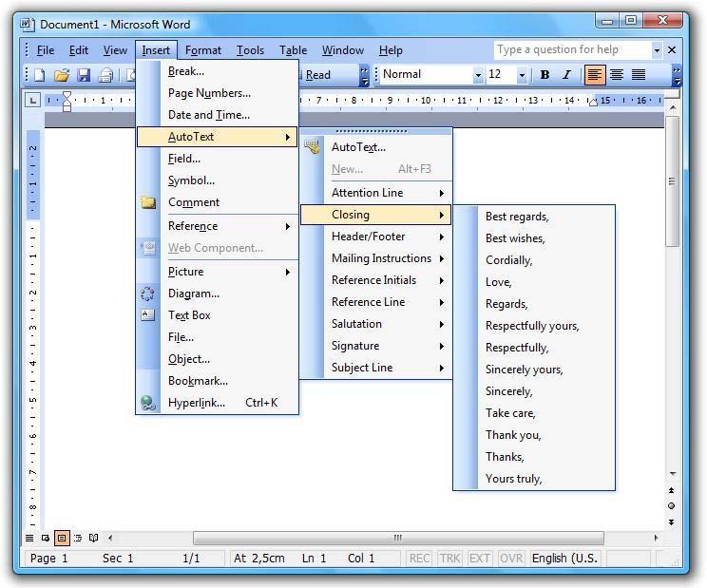Image resolution: width=707 pixels, height=588 pixels.
Task: Switch to Outline view icon
Action: [x=78, y=538]
